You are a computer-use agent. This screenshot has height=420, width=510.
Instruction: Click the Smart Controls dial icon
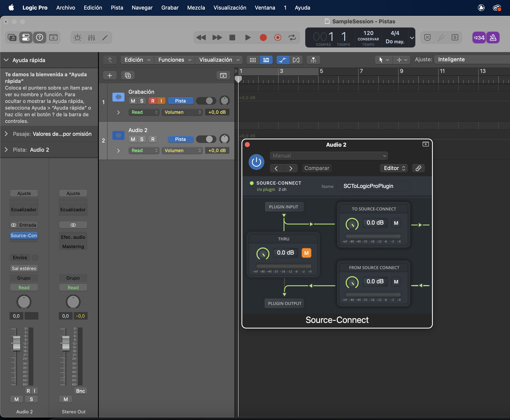click(x=78, y=37)
